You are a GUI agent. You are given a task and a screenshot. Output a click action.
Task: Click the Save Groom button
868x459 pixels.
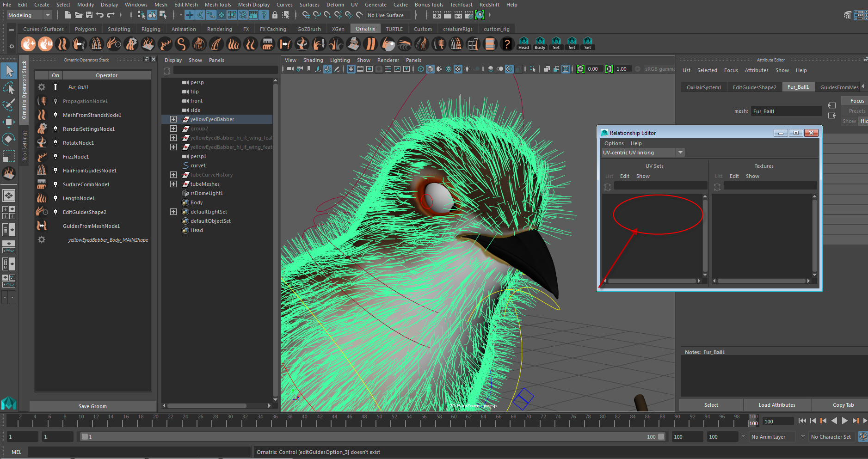92,406
